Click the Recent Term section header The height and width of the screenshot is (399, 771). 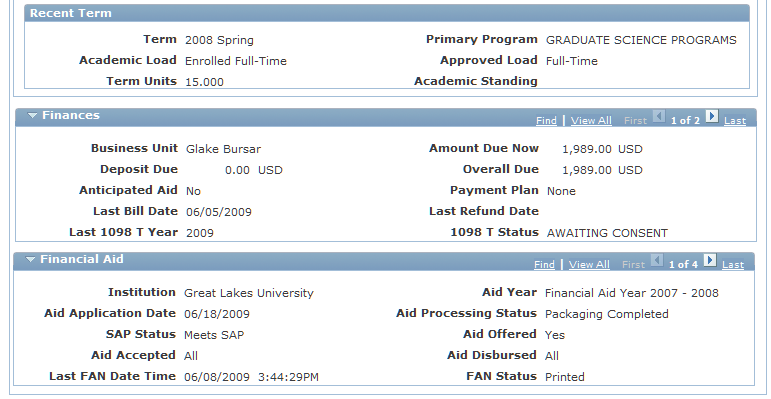(x=387, y=13)
